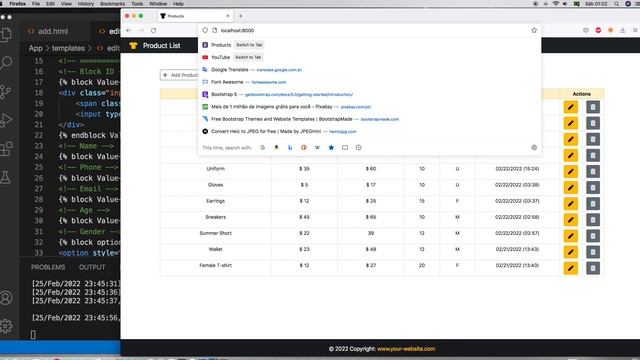
Task: Select Google Translate suggestion
Action: (370, 70)
